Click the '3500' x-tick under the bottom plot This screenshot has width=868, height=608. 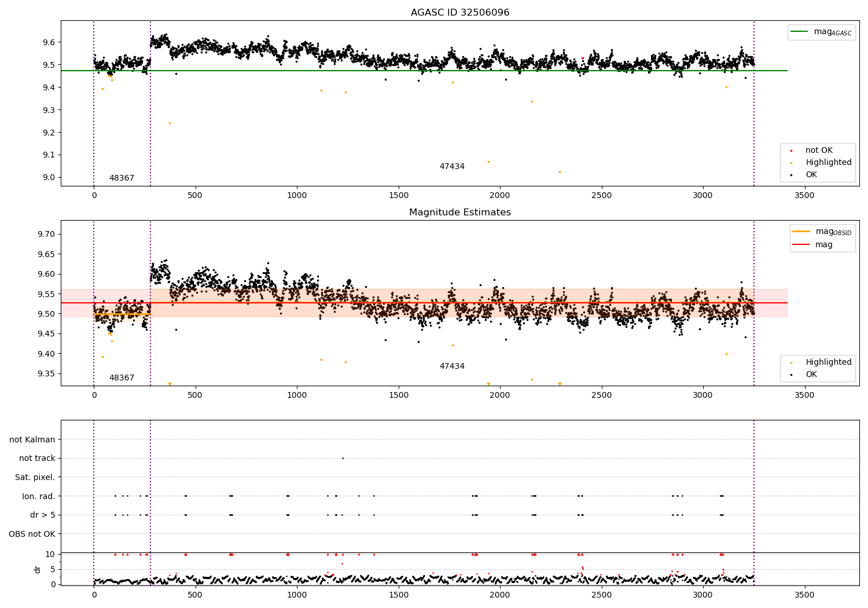tap(804, 595)
